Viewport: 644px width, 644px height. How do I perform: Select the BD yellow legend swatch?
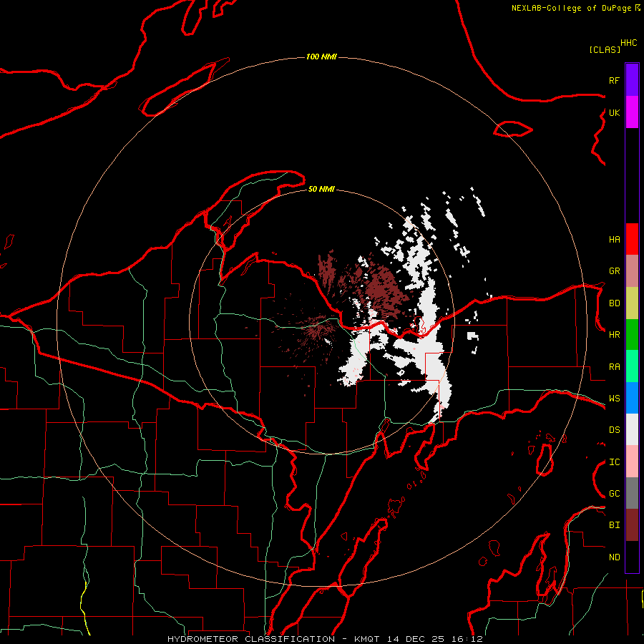pos(632,303)
